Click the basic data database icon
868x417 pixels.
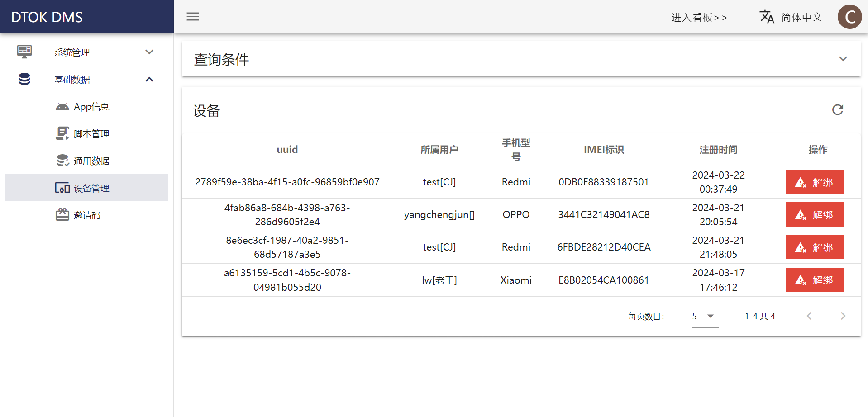click(24, 79)
